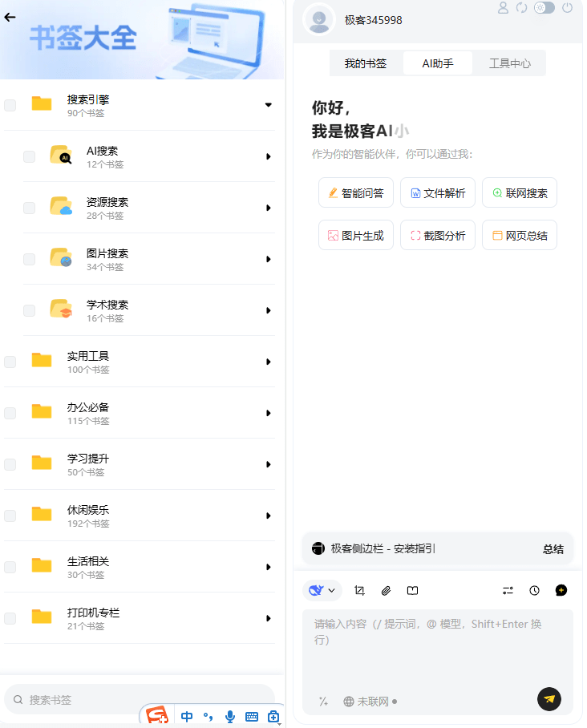Screen dimensions: 587x728
Task: Switch input language via 中 icon
Action: (187, 717)
